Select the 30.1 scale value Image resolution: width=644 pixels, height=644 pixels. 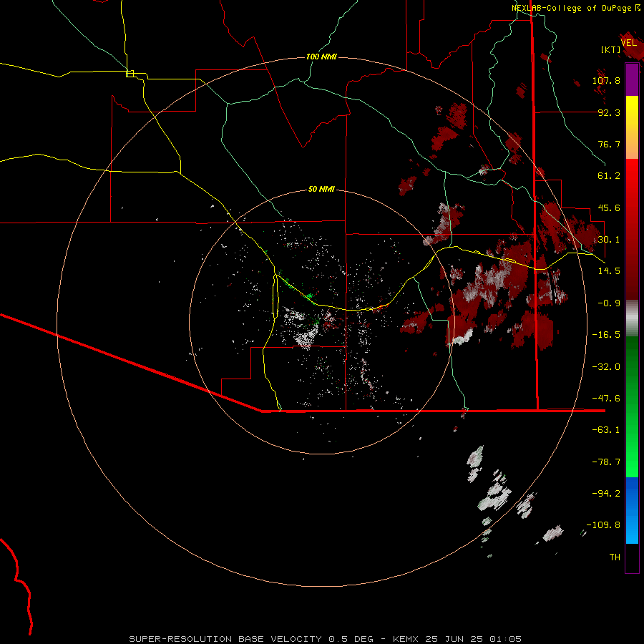point(609,239)
